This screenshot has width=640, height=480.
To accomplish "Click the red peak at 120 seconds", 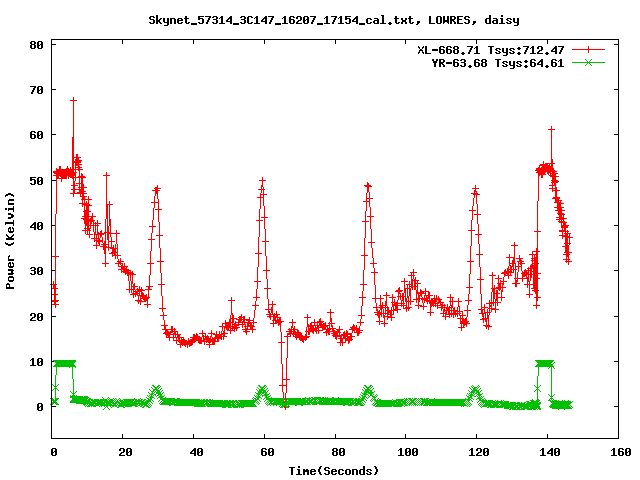I will tap(475, 189).
